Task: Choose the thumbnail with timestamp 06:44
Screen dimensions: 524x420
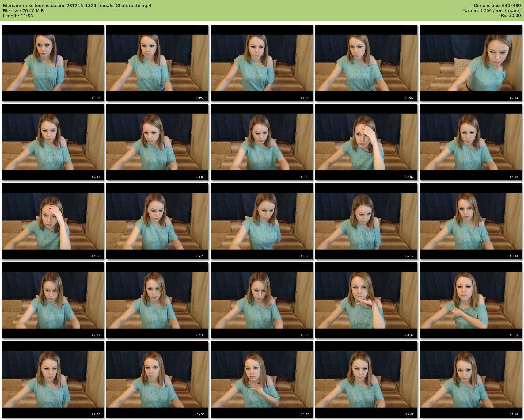Action: (471, 221)
